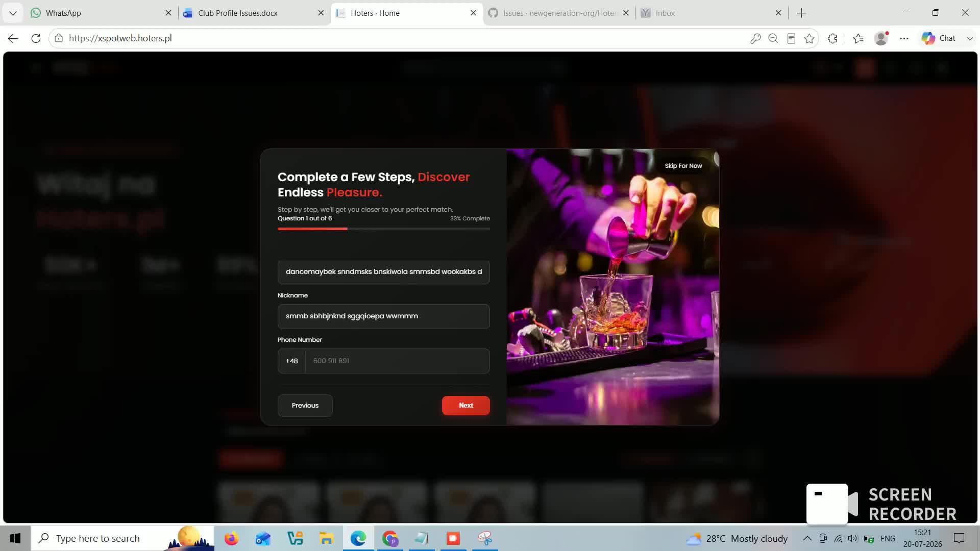
Task: View site information via the lock icon
Action: click(x=59, y=38)
